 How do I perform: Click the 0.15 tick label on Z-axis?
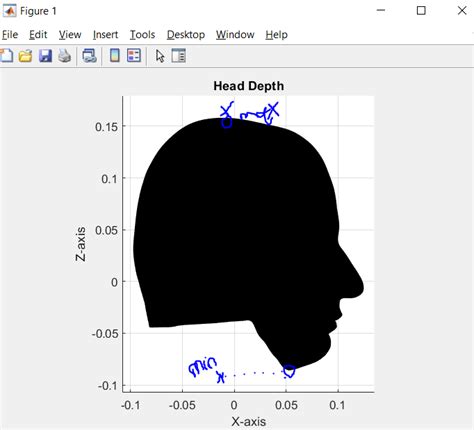pos(106,127)
